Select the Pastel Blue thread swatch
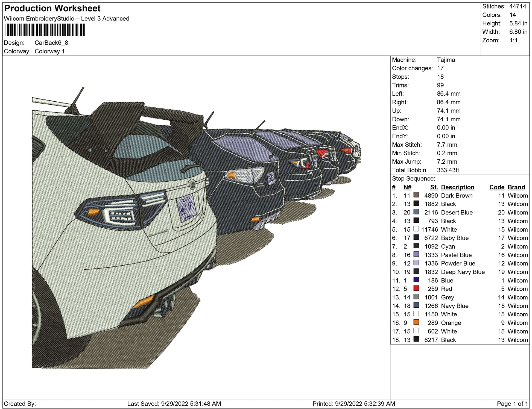This screenshot has height=409, width=532. (416, 254)
